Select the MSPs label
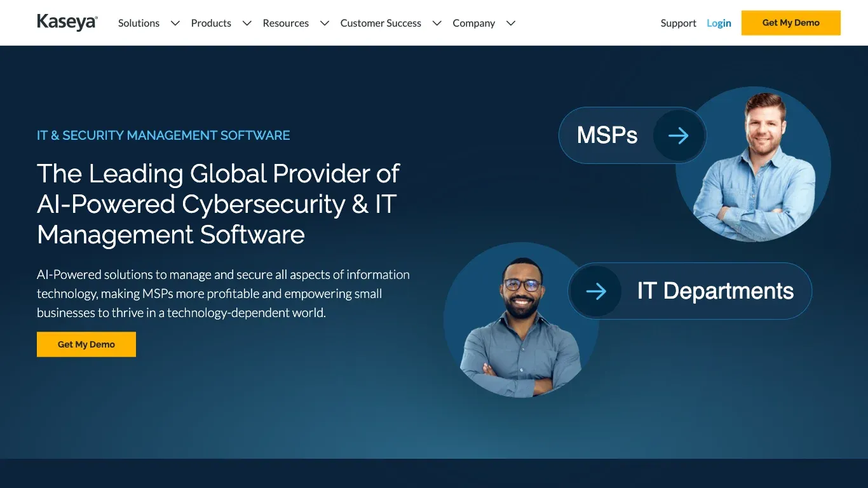 (x=607, y=135)
